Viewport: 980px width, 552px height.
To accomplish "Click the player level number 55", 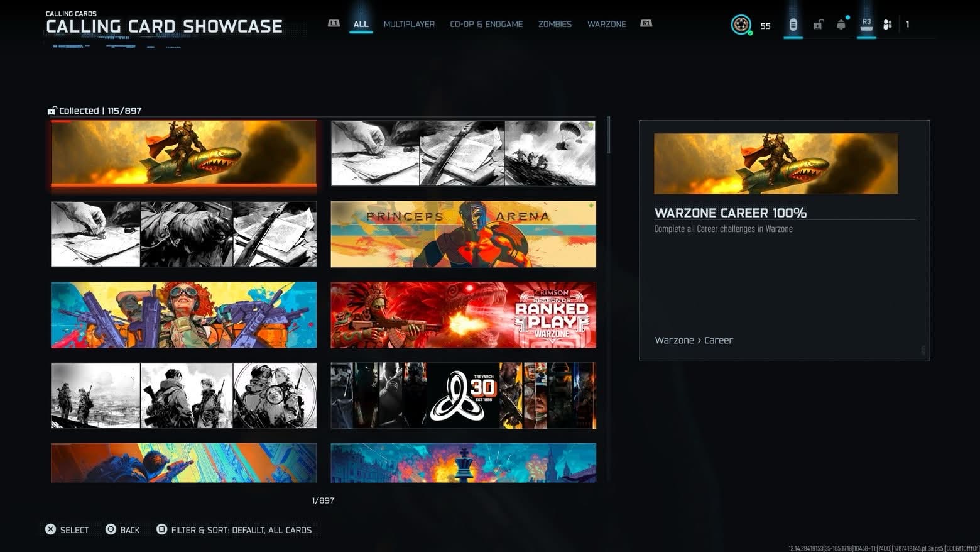I will click(765, 26).
